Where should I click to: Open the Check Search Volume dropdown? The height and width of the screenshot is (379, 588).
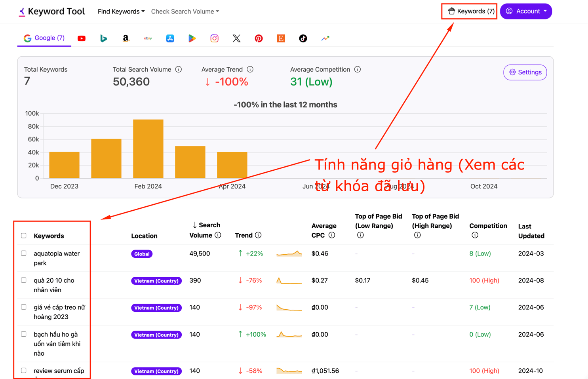(x=185, y=11)
